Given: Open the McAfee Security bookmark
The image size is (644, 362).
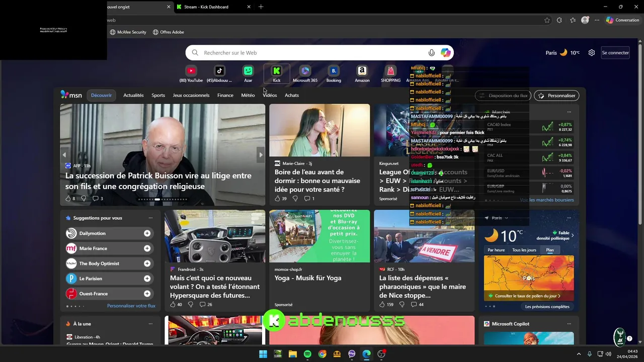Looking at the screenshot, I should coord(128,32).
